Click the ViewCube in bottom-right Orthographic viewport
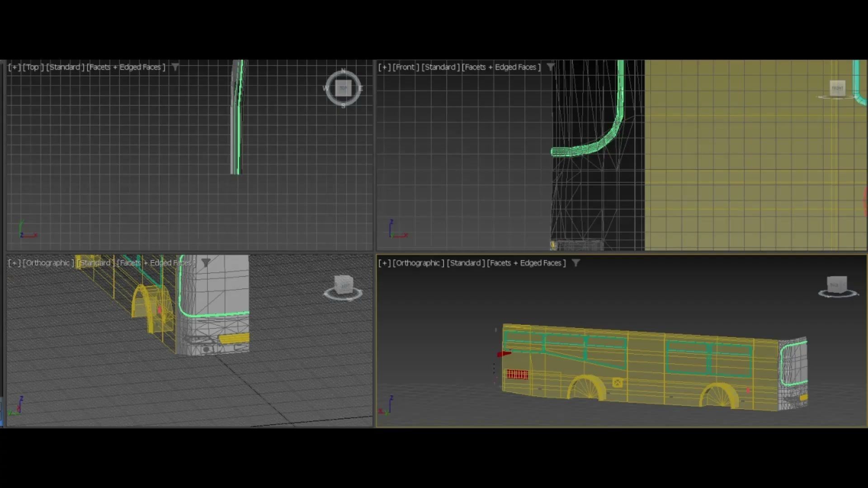 pyautogui.click(x=836, y=285)
